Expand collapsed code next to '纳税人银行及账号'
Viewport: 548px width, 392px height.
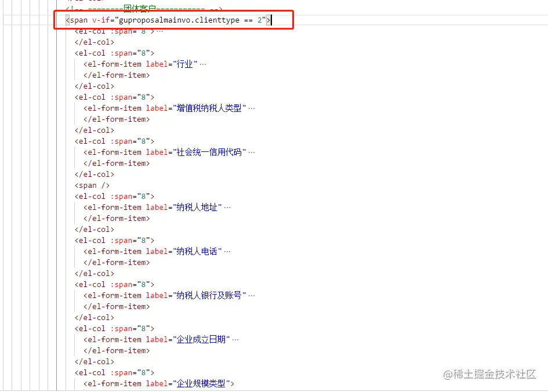click(x=251, y=295)
